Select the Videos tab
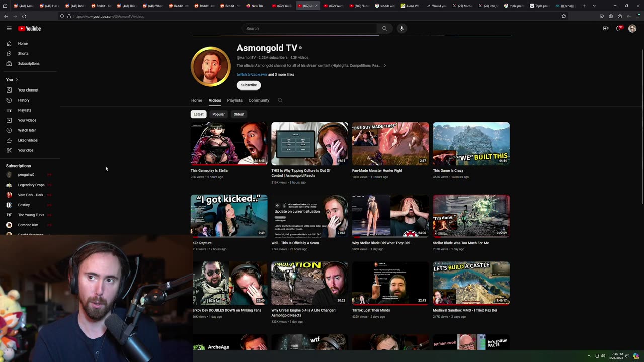 pos(215,100)
